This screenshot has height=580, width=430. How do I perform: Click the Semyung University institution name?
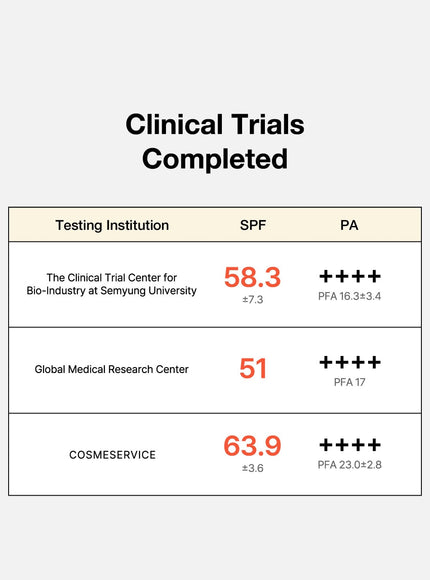point(111,284)
